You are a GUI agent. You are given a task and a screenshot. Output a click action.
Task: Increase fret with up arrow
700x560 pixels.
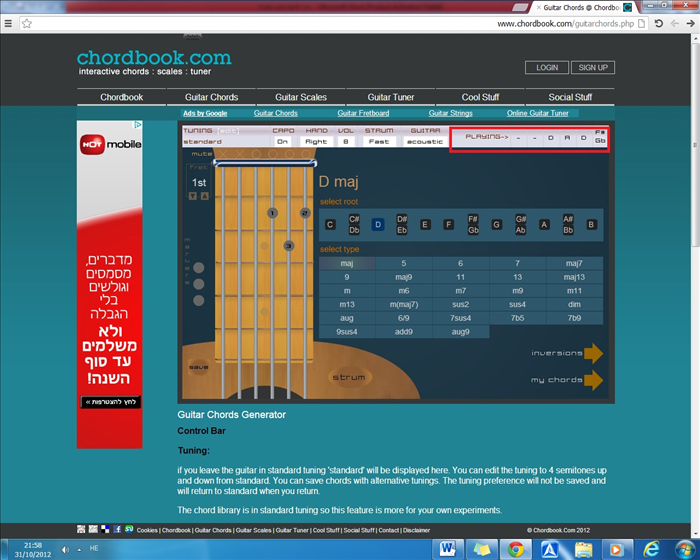click(x=204, y=196)
